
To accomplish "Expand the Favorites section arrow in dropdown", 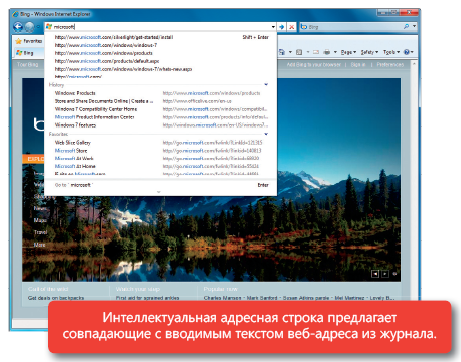I will point(266,134).
